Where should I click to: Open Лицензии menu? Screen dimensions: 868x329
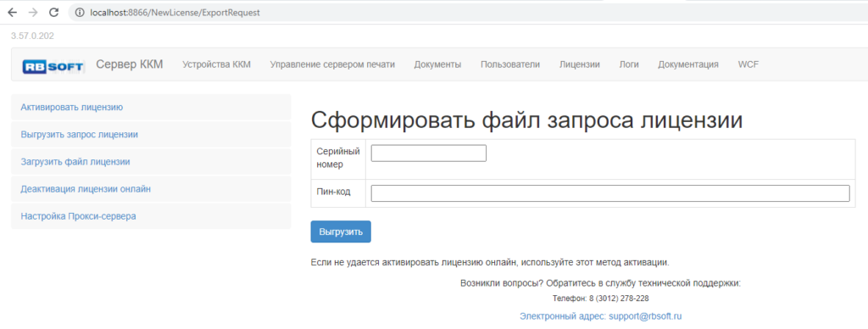(x=579, y=64)
